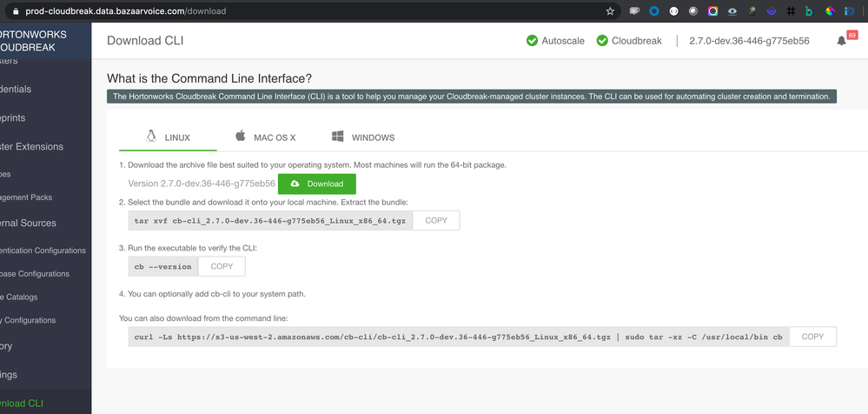Open External Sources in the sidebar
Image resolution: width=868 pixels, height=414 pixels.
coord(29,224)
